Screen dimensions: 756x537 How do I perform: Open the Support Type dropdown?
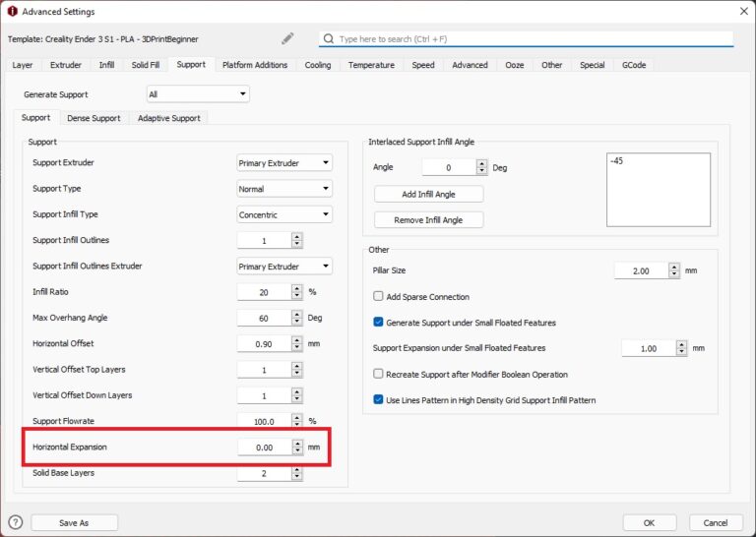(284, 189)
